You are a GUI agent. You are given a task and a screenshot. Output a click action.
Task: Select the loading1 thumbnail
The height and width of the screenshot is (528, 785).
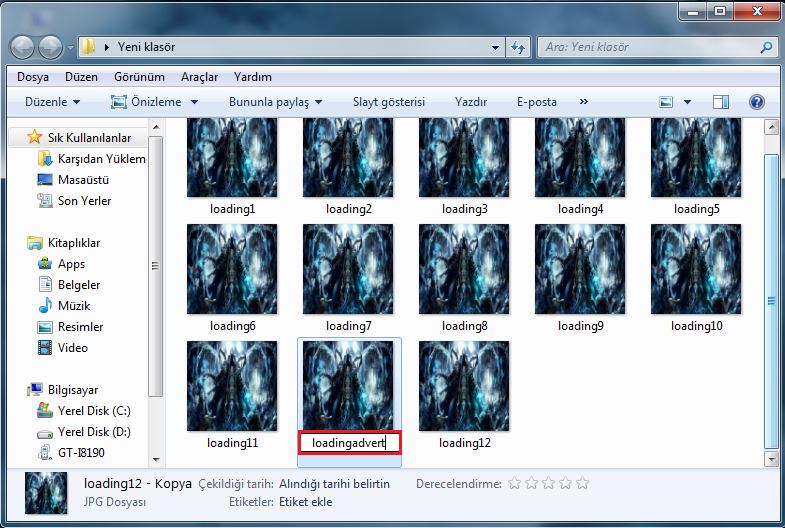(232, 157)
